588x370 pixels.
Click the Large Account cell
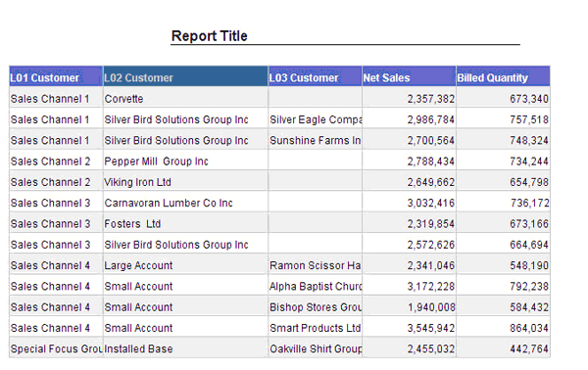185,265
